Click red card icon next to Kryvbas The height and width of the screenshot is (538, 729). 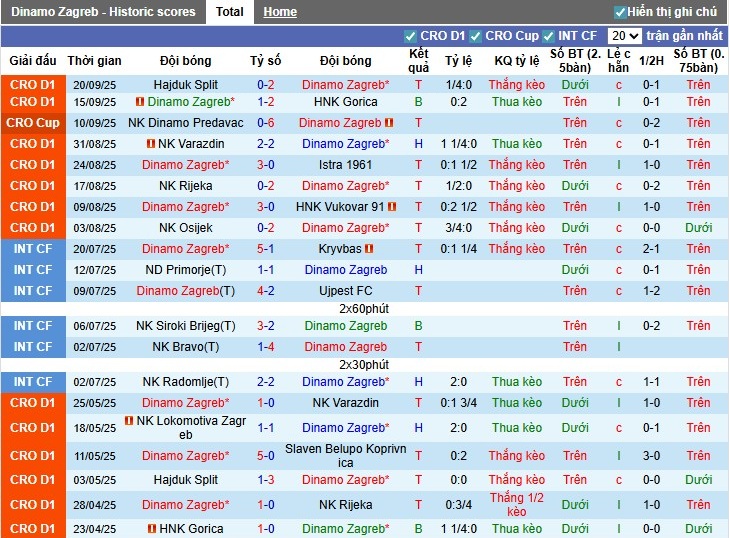369,249
